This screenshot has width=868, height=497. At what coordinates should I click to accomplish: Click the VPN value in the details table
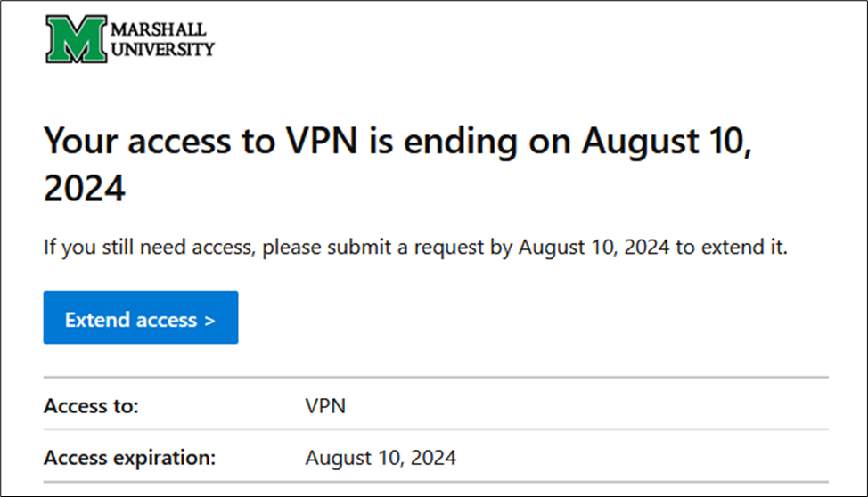click(325, 406)
